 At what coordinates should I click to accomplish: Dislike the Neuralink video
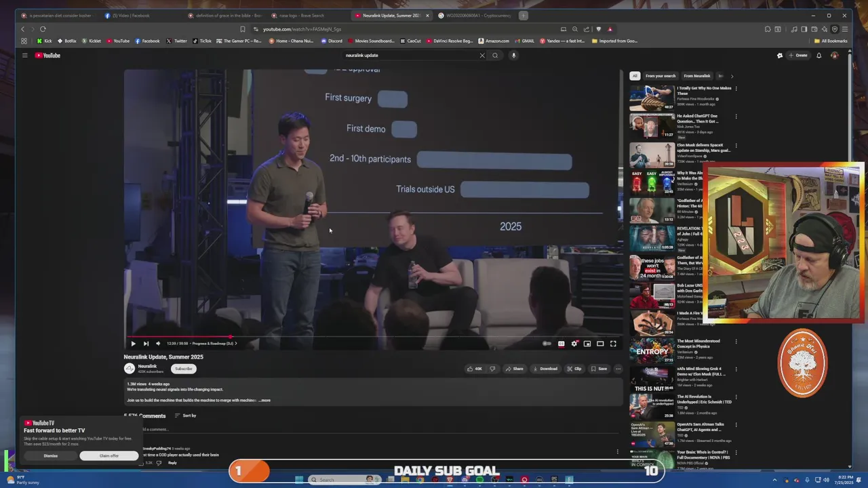(x=492, y=369)
